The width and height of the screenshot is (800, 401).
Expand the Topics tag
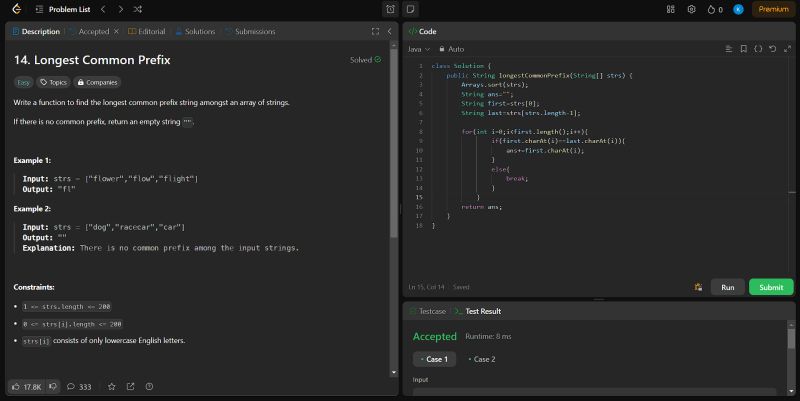[x=54, y=82]
